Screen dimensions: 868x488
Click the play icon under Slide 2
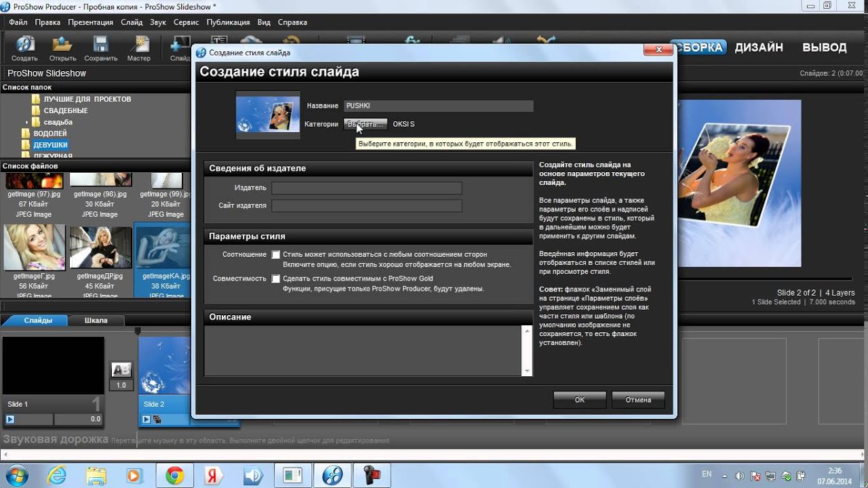[x=146, y=420]
